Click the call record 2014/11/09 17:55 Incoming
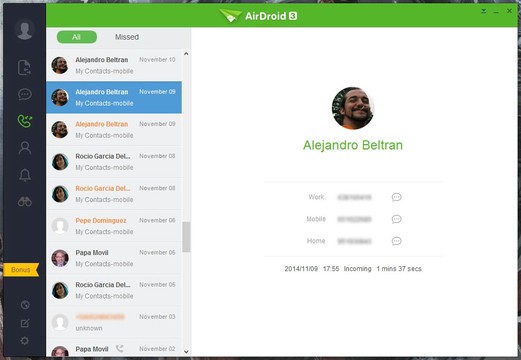This screenshot has height=360, width=521. click(x=353, y=269)
